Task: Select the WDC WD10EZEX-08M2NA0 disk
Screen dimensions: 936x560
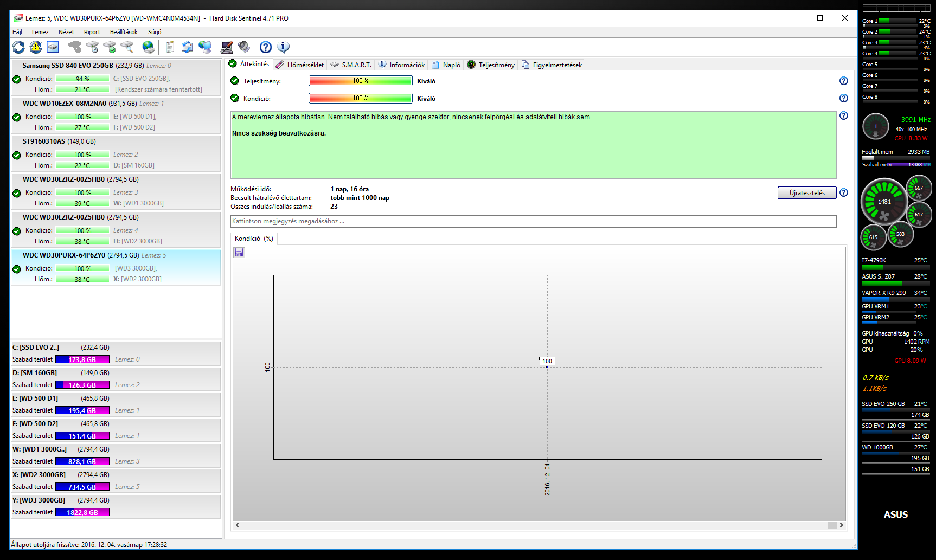Action: pyautogui.click(x=116, y=115)
